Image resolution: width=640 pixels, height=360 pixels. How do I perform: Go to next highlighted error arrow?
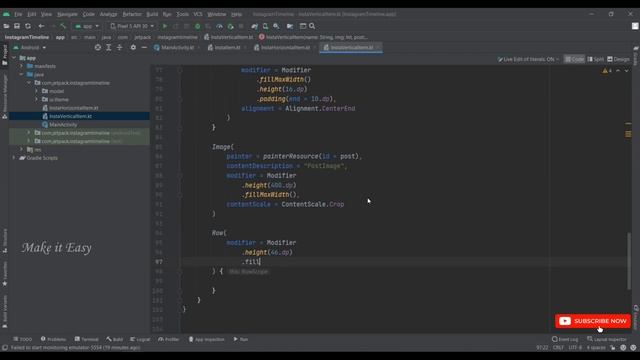(627, 71)
